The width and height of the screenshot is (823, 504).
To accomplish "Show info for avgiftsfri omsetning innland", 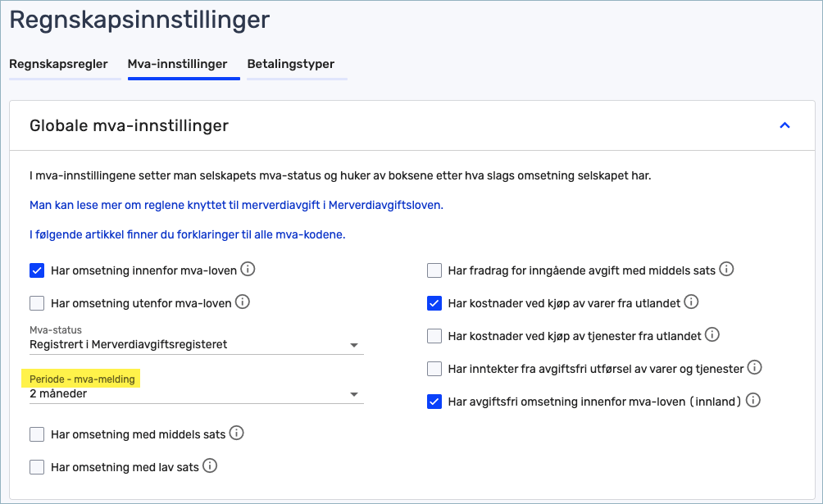I will [753, 401].
